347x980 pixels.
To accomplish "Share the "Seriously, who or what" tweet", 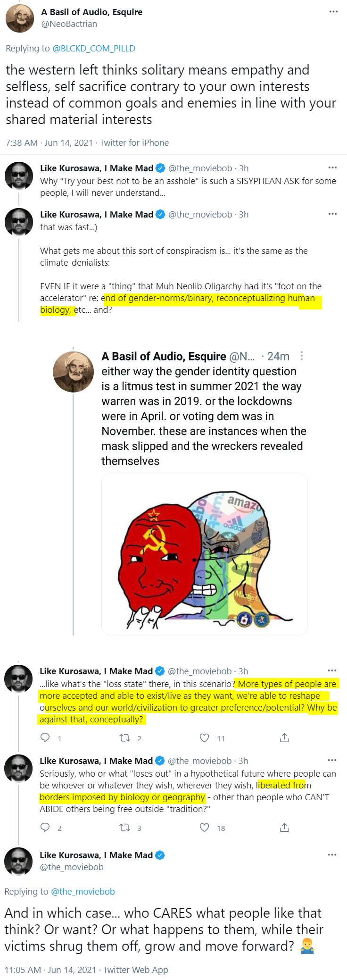I will coord(284,828).
